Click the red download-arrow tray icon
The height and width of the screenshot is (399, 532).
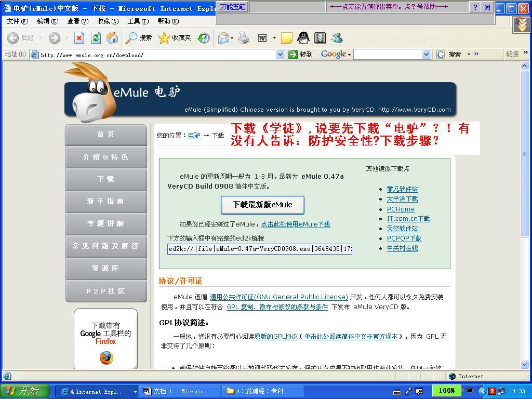[x=493, y=391]
